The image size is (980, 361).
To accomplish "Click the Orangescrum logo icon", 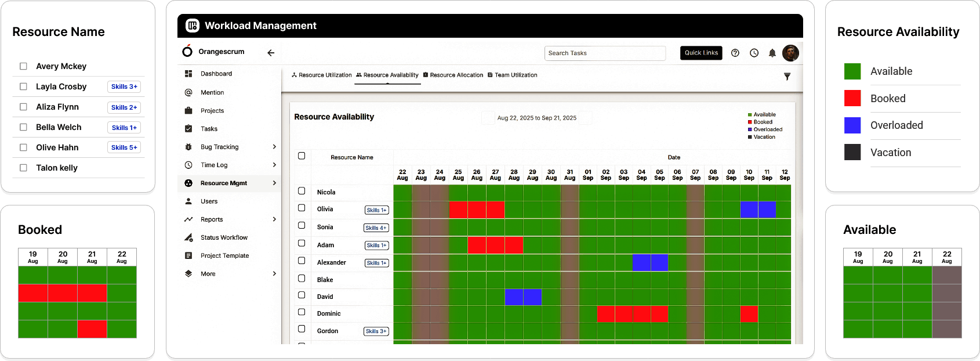I will 187,51.
